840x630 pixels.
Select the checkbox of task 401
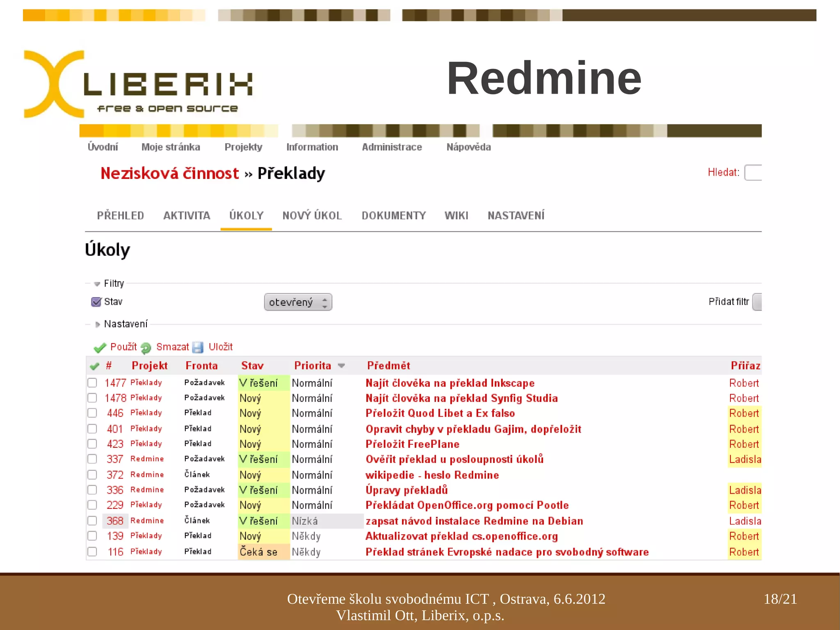coord(92,429)
